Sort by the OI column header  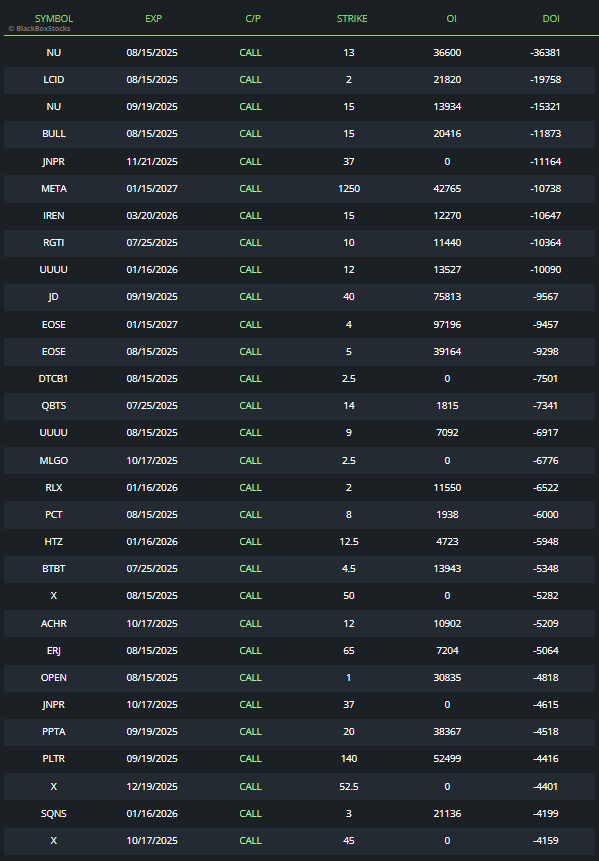coord(451,19)
